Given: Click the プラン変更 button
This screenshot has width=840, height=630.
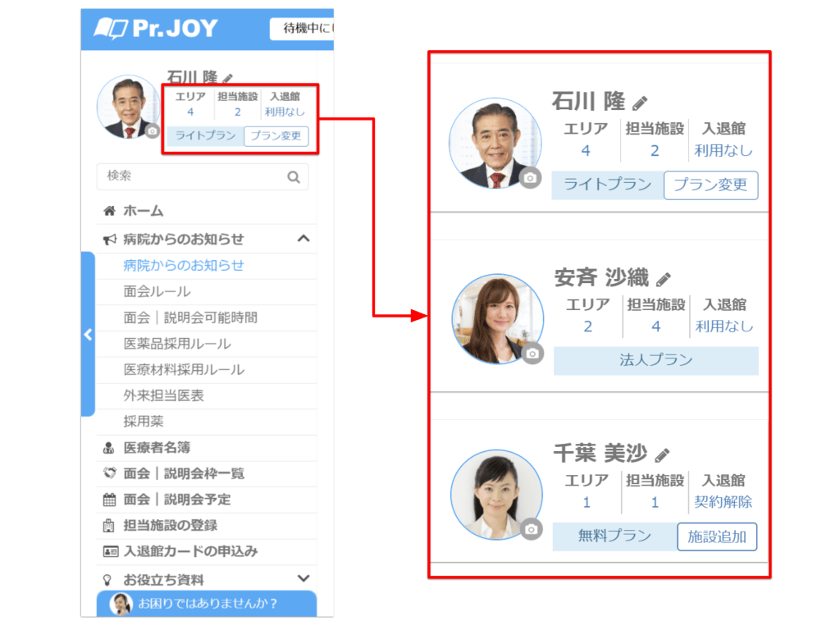Looking at the screenshot, I should 711,185.
